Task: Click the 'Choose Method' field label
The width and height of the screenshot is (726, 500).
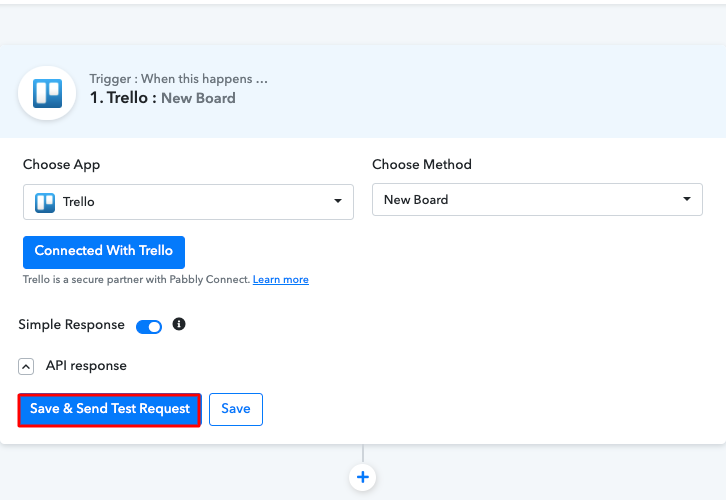Action: coord(421,164)
